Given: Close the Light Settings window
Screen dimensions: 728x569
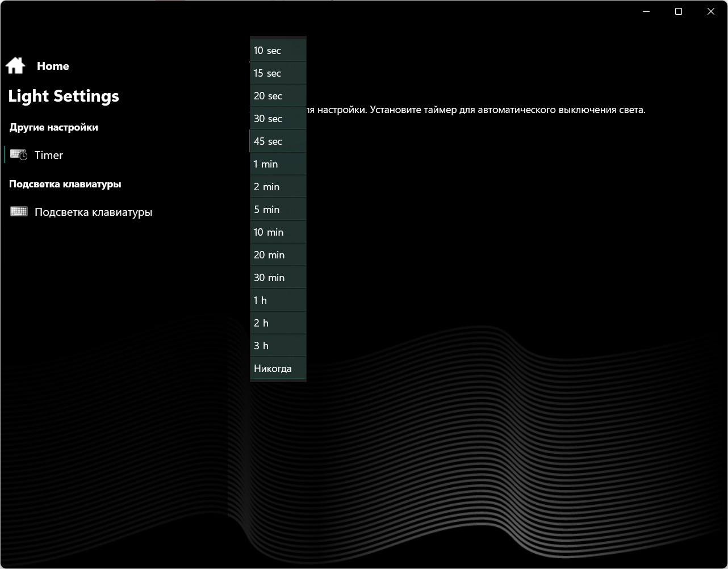Looking at the screenshot, I should pyautogui.click(x=711, y=11).
